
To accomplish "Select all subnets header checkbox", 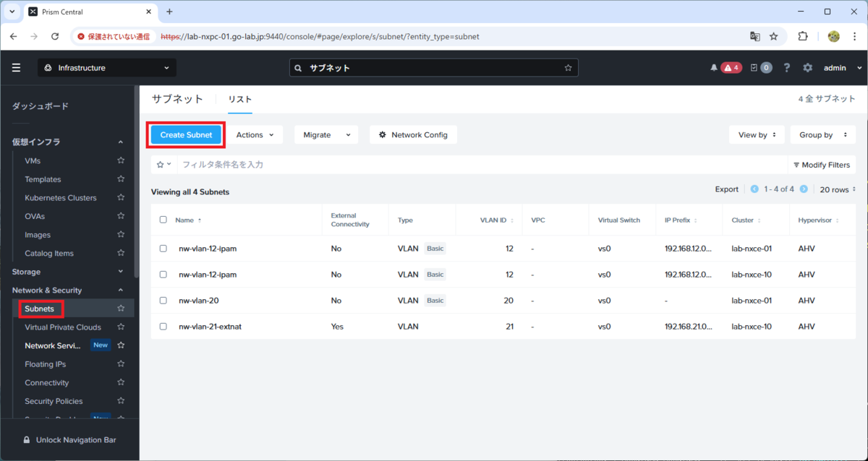I will (x=163, y=220).
